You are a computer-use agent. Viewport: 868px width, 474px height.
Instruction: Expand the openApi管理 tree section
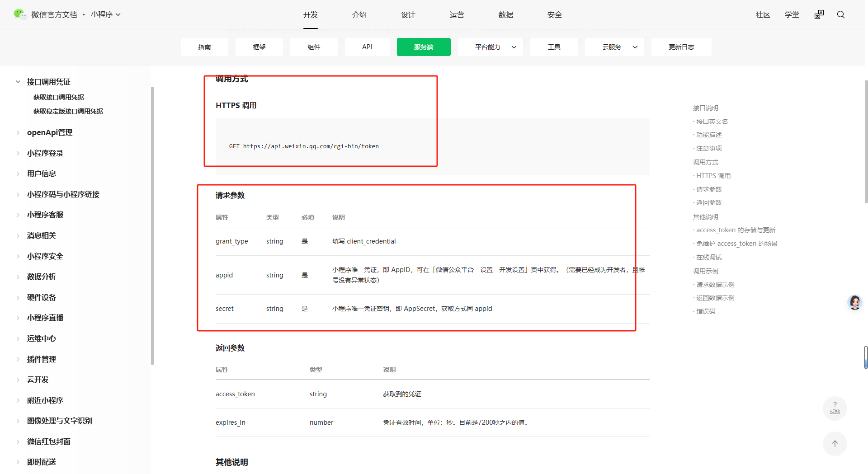pos(18,132)
